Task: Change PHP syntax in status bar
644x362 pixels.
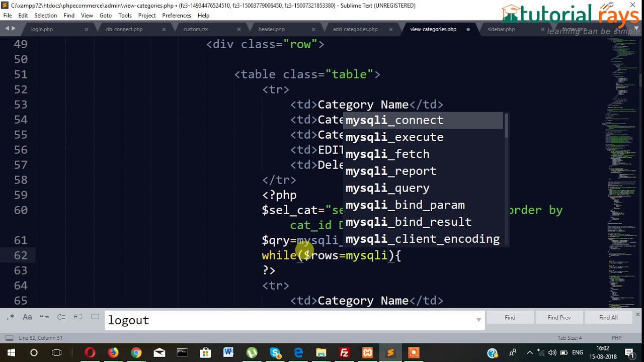Action: click(616, 338)
